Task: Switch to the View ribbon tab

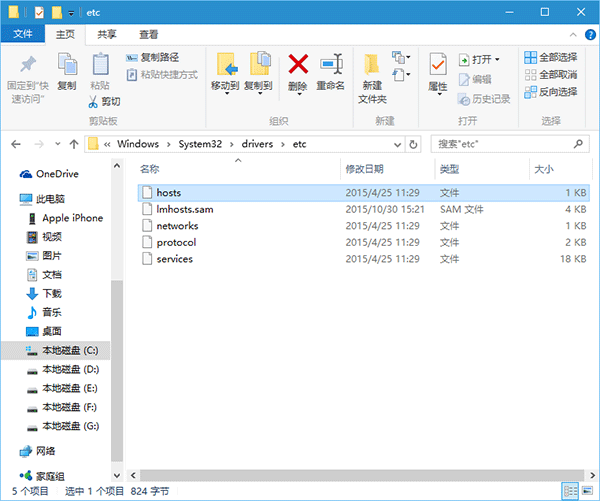Action: point(148,34)
